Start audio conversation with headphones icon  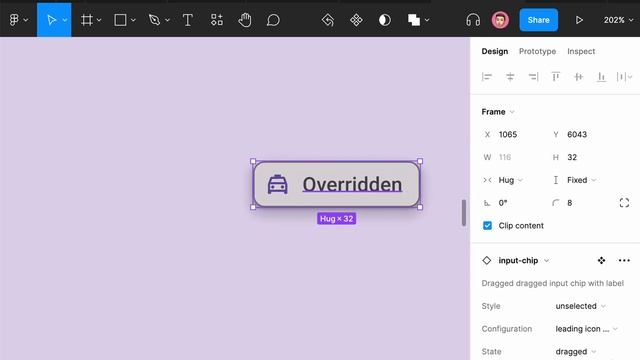[473, 20]
